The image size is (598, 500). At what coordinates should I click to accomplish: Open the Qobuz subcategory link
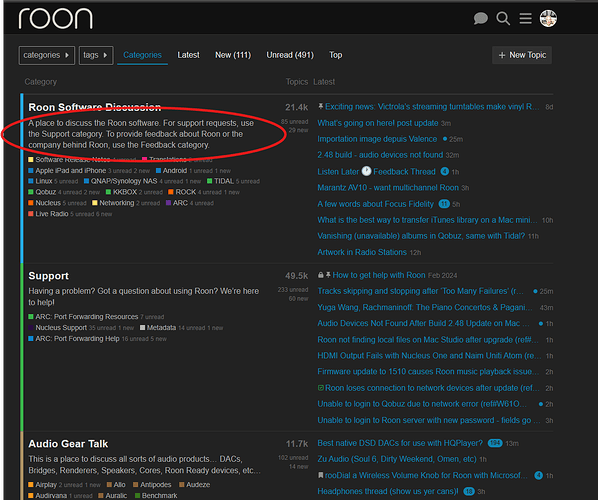click(x=46, y=192)
